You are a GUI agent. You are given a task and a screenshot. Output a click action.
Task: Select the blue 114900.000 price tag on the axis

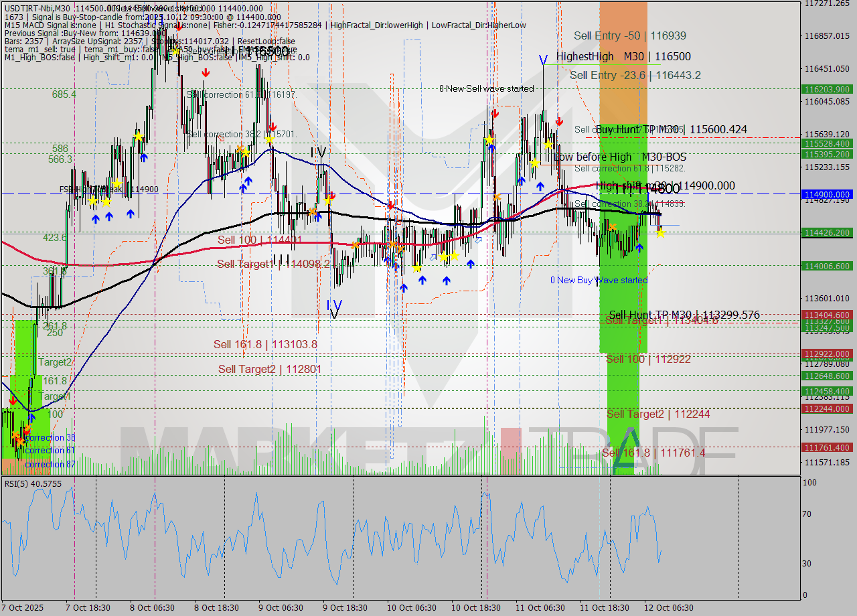(x=826, y=194)
